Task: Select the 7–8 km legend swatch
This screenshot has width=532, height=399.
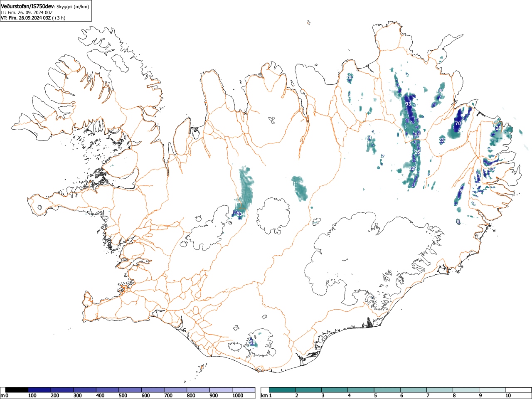Action: click(439, 390)
